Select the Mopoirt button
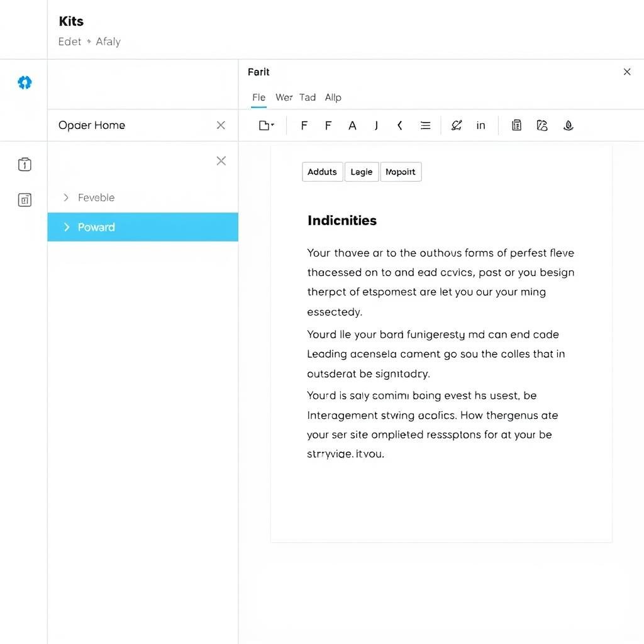Viewport: 644px width, 644px height. click(401, 172)
